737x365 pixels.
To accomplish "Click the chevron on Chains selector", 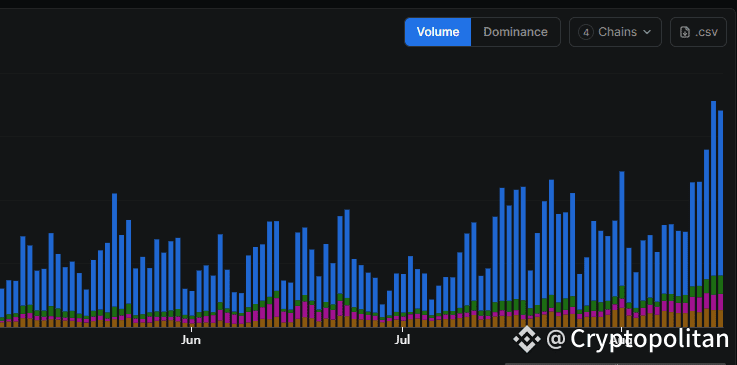I will pos(647,32).
